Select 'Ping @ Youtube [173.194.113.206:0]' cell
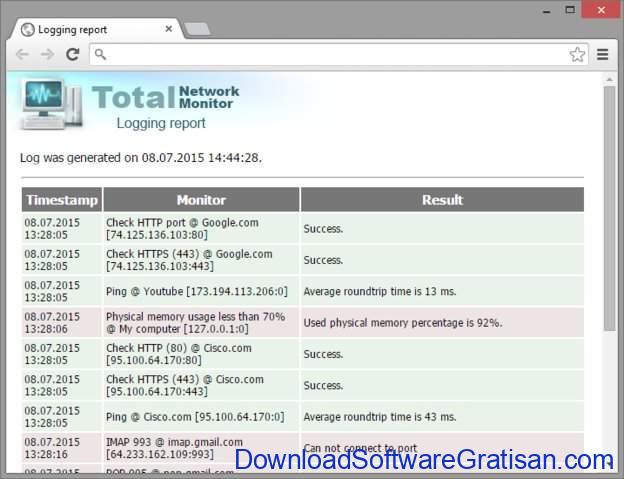The width and height of the screenshot is (624, 479). click(201, 291)
